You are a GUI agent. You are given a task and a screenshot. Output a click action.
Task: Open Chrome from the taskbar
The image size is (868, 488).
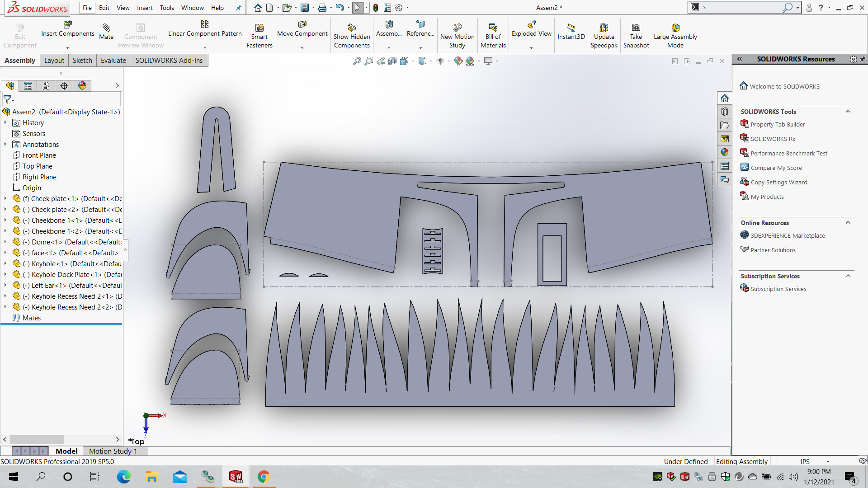[264, 477]
